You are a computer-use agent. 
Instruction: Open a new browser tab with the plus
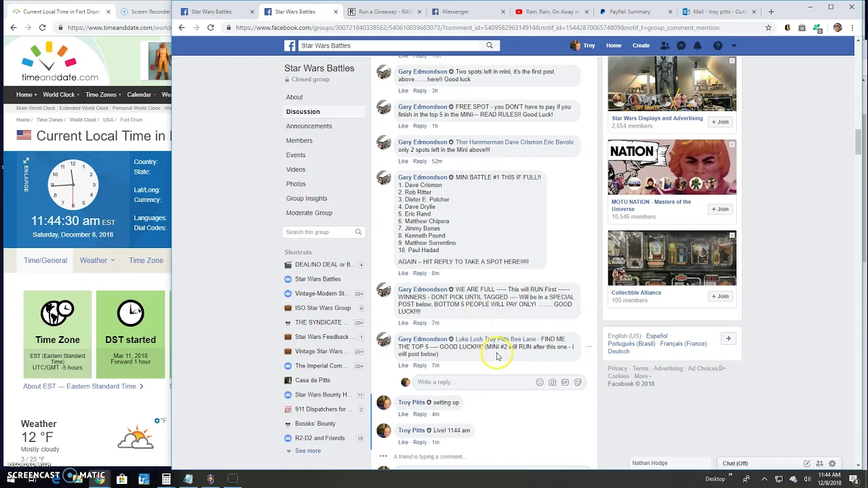coord(771,12)
